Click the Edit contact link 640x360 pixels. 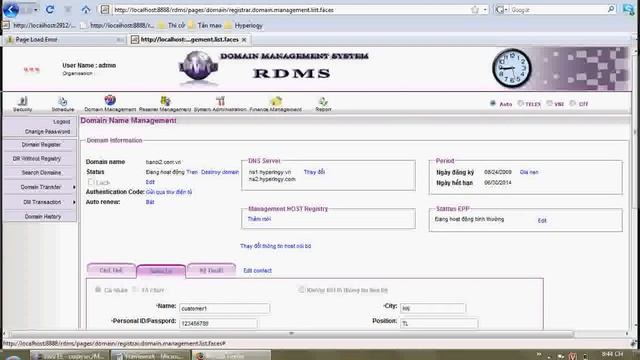[x=258, y=271]
